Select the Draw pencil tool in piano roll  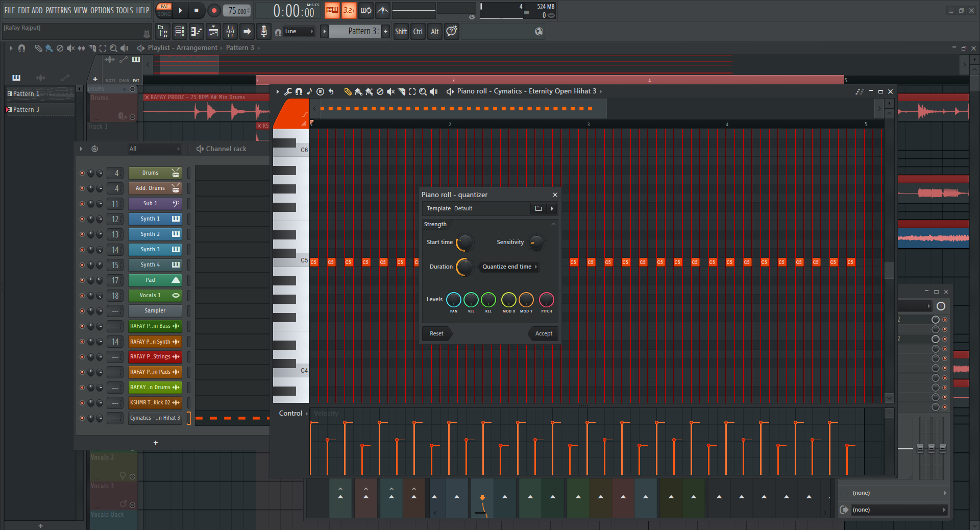click(x=348, y=92)
